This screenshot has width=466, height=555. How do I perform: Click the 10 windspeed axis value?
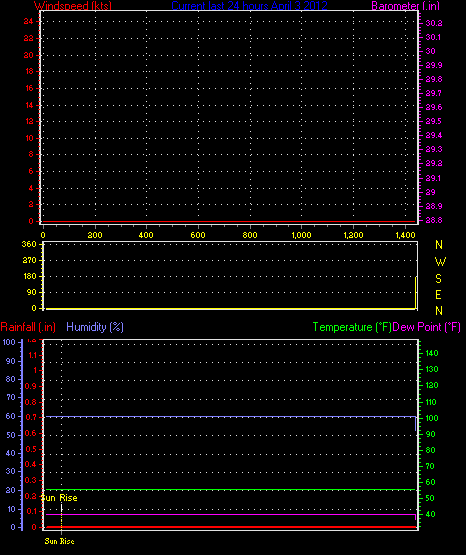29,138
